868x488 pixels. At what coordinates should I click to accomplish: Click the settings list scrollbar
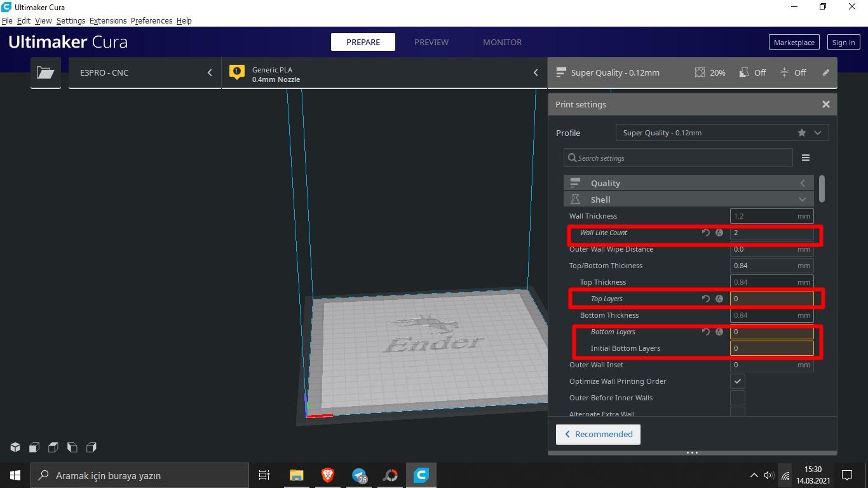[822, 189]
